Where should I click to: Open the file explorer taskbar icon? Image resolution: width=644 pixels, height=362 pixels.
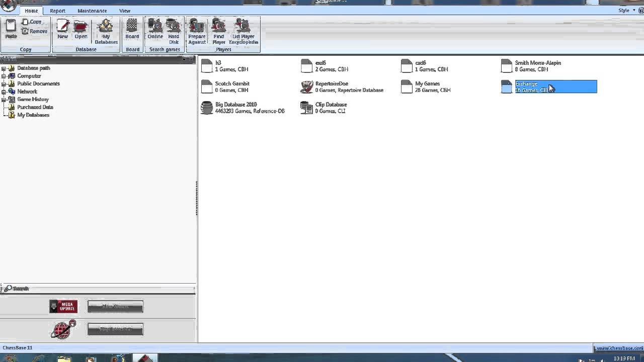[x=64, y=358]
